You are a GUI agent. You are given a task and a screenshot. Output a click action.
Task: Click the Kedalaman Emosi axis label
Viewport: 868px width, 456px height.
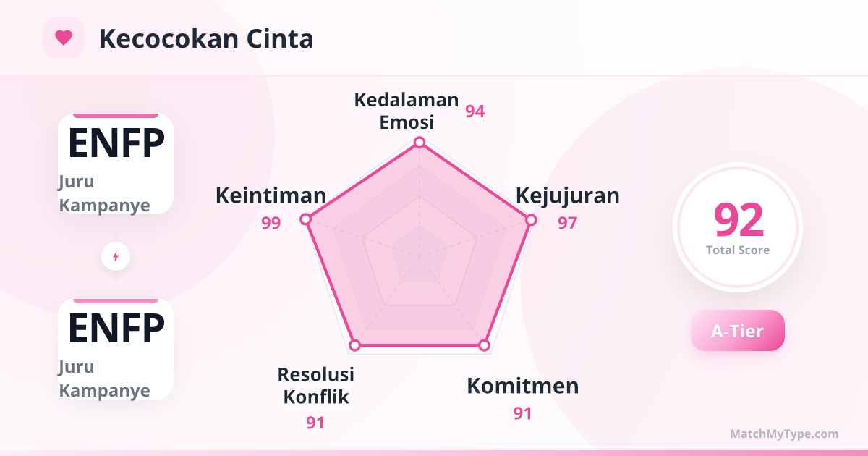407,110
